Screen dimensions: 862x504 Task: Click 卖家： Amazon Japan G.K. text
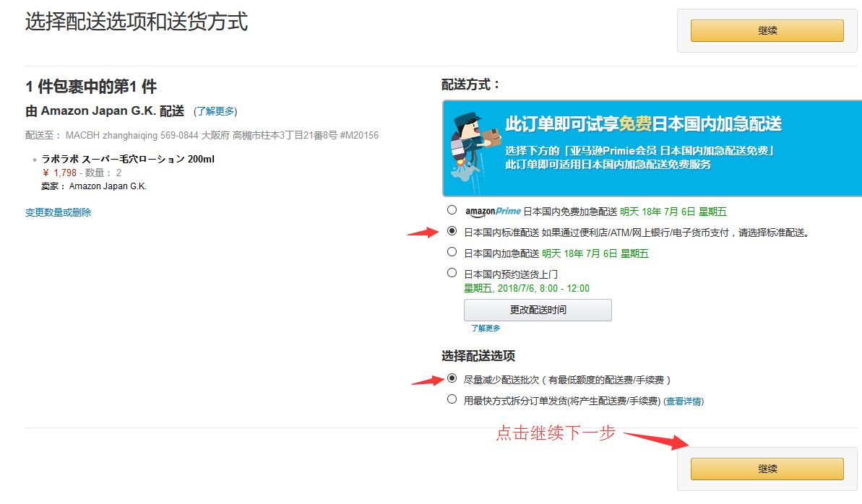[x=94, y=186]
